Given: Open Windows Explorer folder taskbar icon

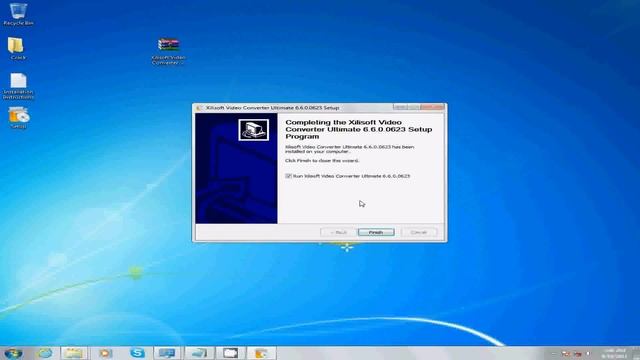Looking at the screenshot, I should pos(74,353).
